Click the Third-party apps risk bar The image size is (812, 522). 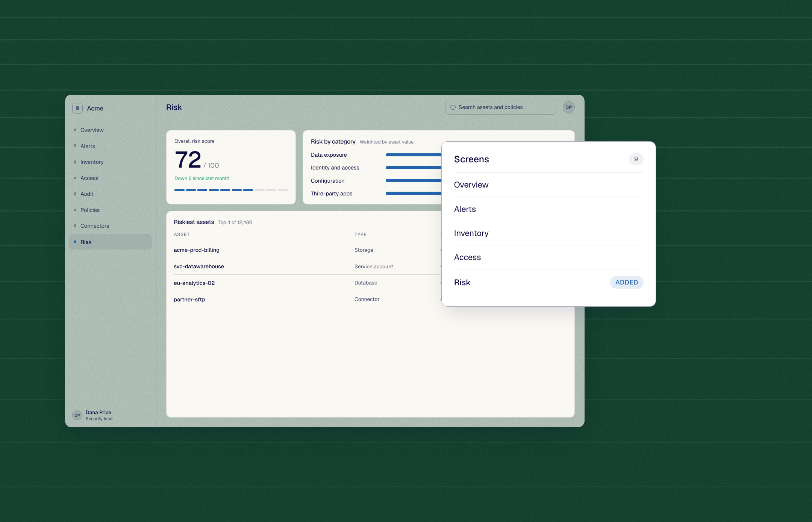[x=414, y=194]
